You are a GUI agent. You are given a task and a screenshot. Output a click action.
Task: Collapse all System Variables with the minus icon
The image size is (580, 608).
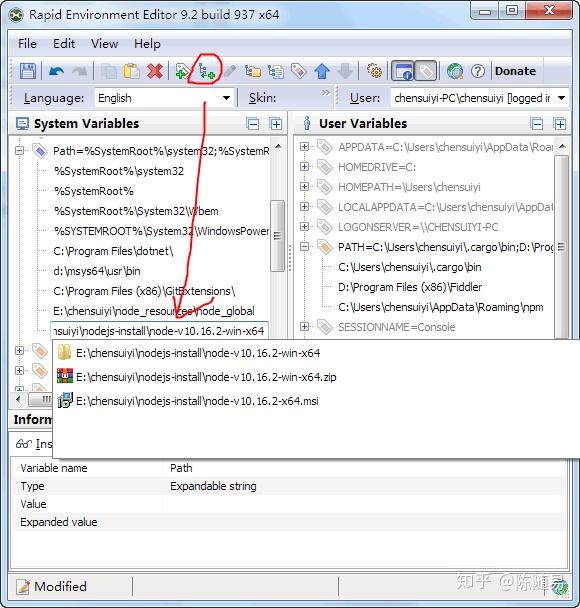pos(253,124)
